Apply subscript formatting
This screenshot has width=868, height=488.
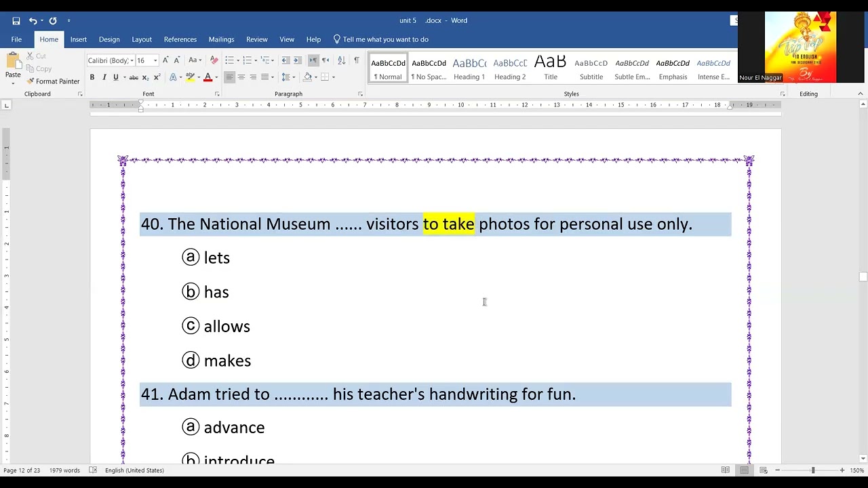[145, 77]
